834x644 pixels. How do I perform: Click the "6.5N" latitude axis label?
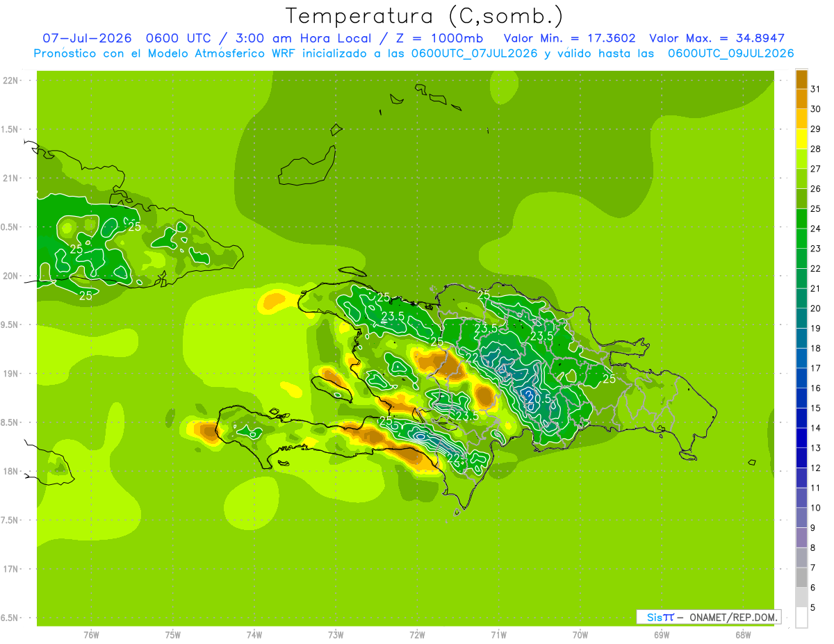pos(10,618)
